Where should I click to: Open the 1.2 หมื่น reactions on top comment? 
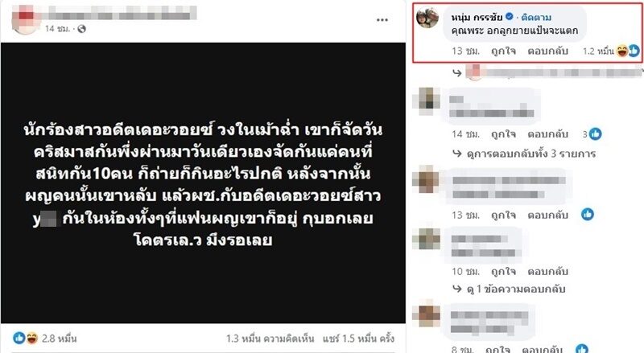tap(611, 51)
